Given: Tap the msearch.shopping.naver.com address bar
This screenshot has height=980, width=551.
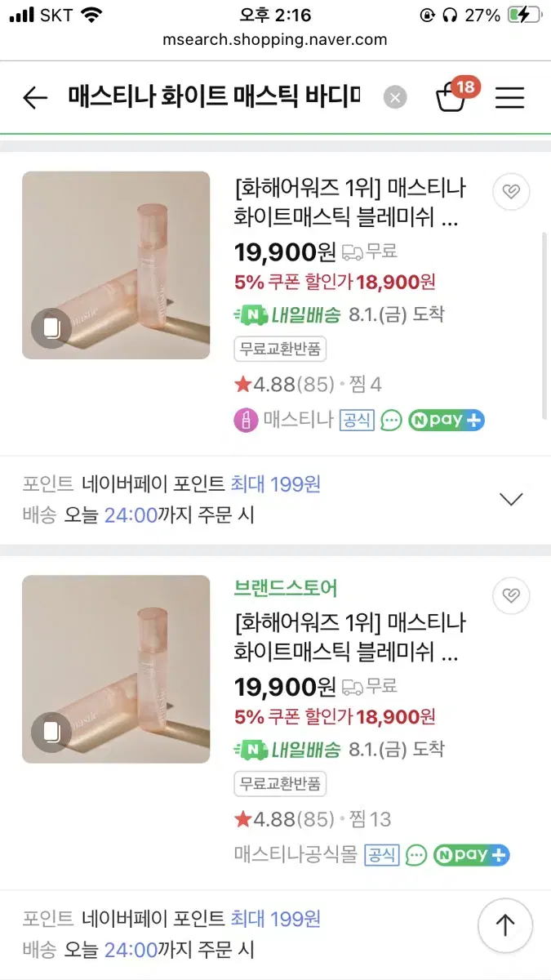Looking at the screenshot, I should click(x=275, y=40).
